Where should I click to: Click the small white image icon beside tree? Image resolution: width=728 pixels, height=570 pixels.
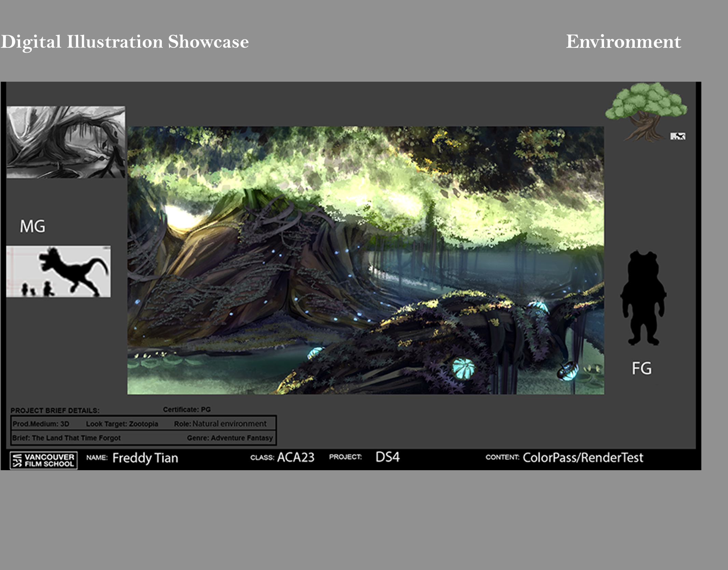[678, 136]
